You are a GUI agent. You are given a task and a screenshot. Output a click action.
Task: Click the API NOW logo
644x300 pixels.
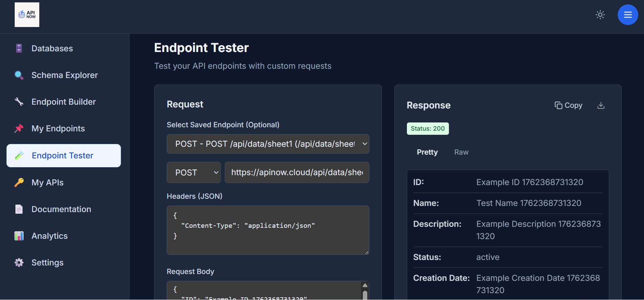click(x=27, y=15)
